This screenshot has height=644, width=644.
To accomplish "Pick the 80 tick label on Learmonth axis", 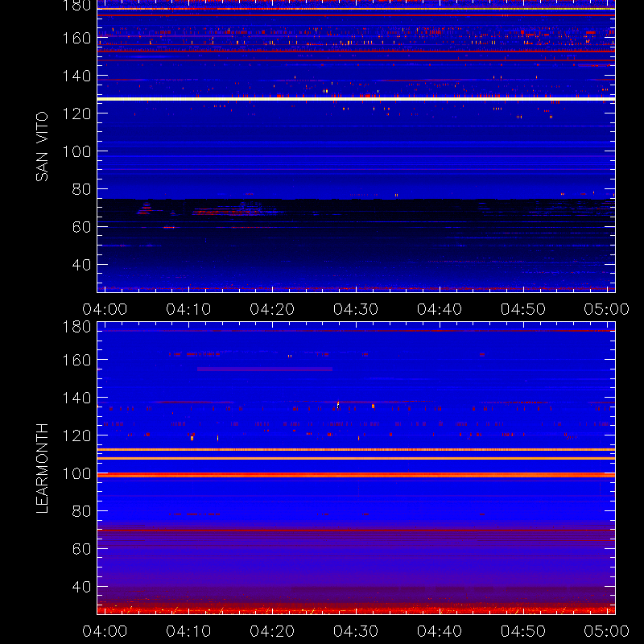I will [x=82, y=511].
